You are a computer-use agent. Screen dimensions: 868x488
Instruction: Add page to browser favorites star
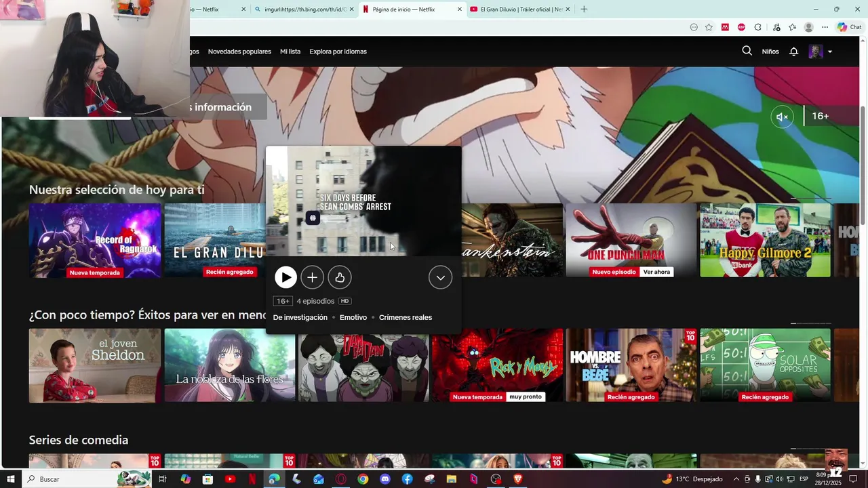click(709, 27)
